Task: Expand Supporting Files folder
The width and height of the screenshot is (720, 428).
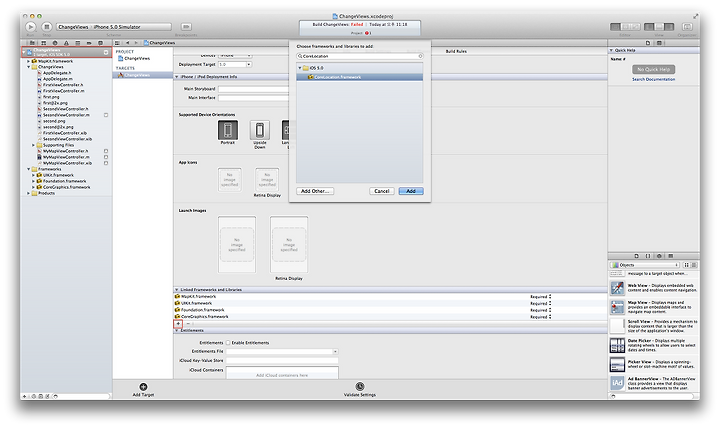Action: pos(34,145)
